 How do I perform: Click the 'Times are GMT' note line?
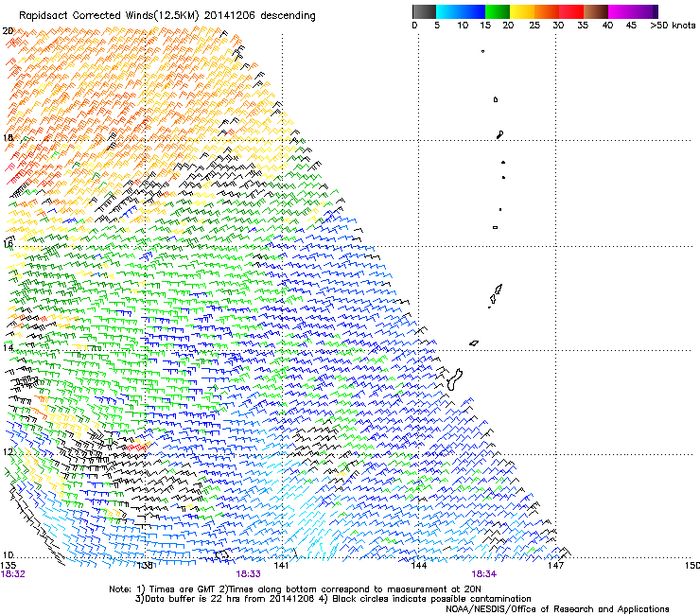(295, 589)
